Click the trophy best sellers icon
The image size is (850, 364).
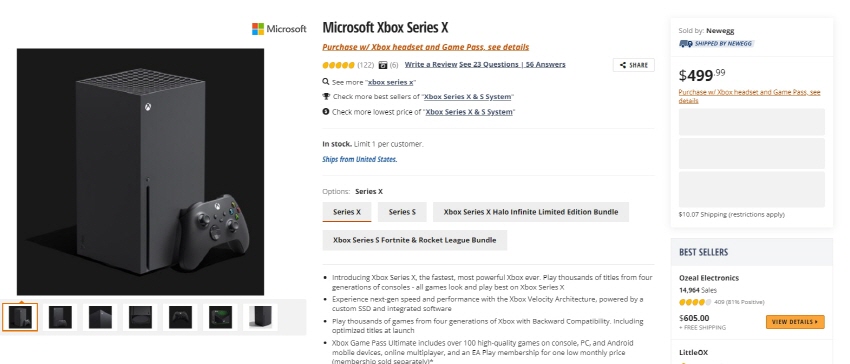(326, 97)
